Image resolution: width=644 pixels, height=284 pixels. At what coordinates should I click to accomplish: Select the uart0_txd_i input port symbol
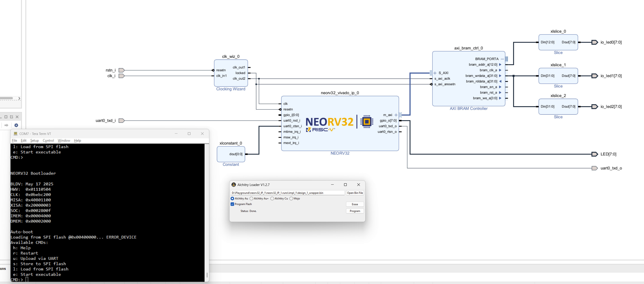(122, 120)
